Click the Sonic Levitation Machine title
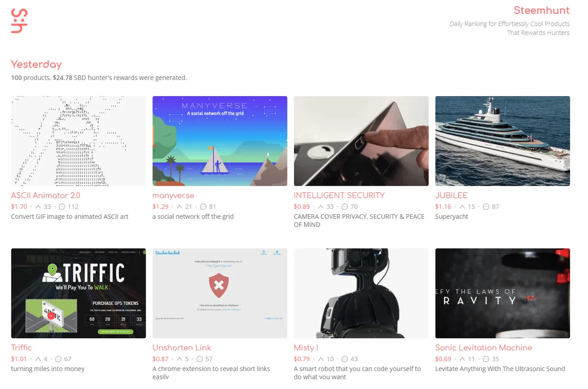The height and width of the screenshot is (389, 588). [484, 348]
